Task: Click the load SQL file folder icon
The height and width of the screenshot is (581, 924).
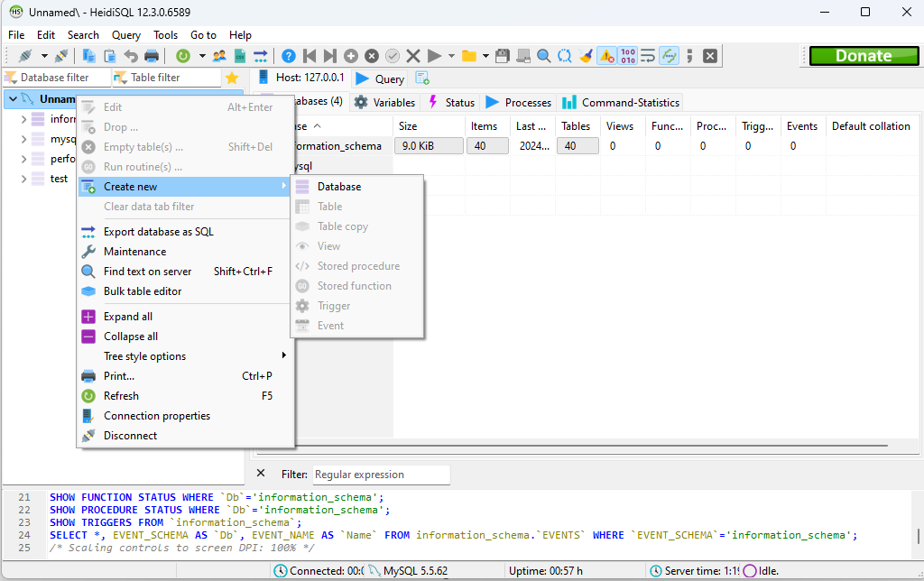Action: 469,56
